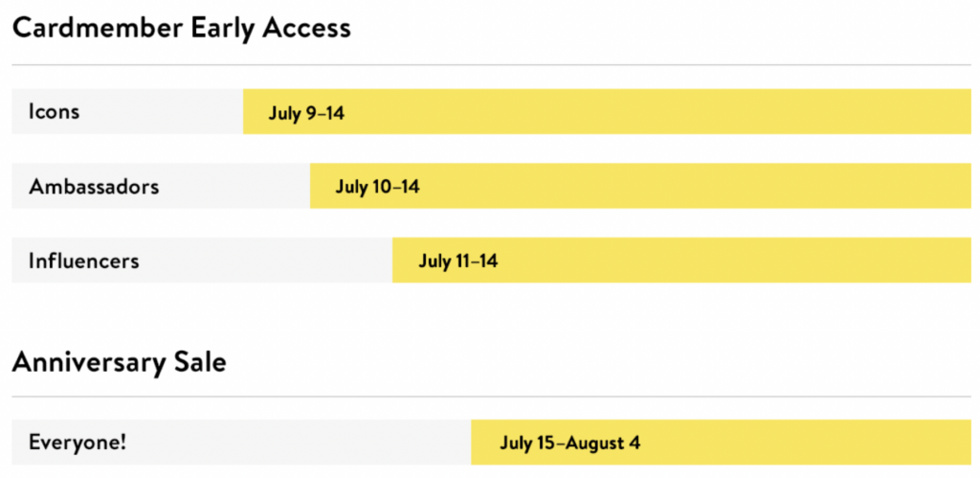Image resolution: width=980 pixels, height=478 pixels.
Task: Click the divider line below Cardmember Early Access
Action: tap(491, 64)
